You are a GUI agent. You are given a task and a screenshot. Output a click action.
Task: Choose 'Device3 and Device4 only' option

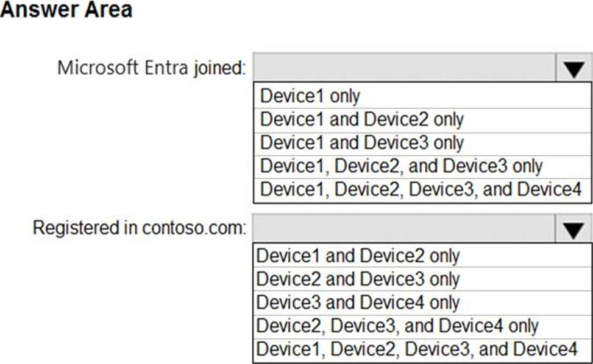point(358,303)
